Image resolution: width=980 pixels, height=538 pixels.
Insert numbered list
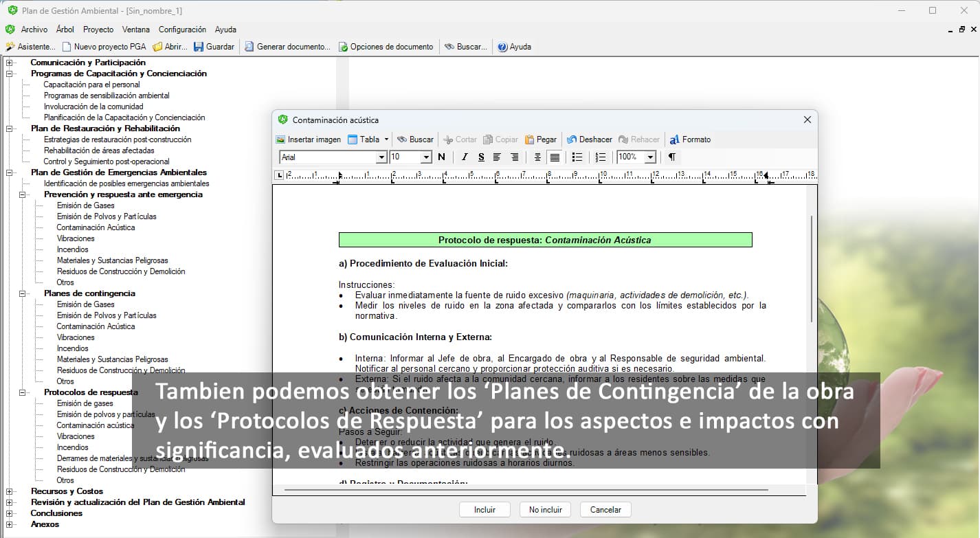coord(601,157)
